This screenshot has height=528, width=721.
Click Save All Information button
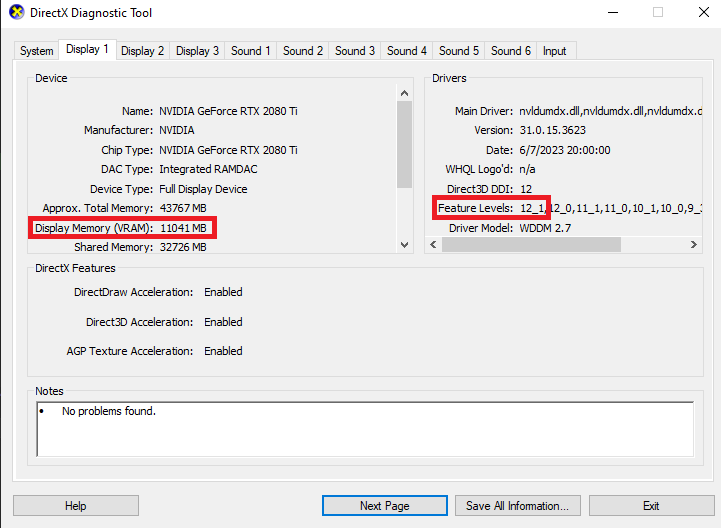click(517, 506)
